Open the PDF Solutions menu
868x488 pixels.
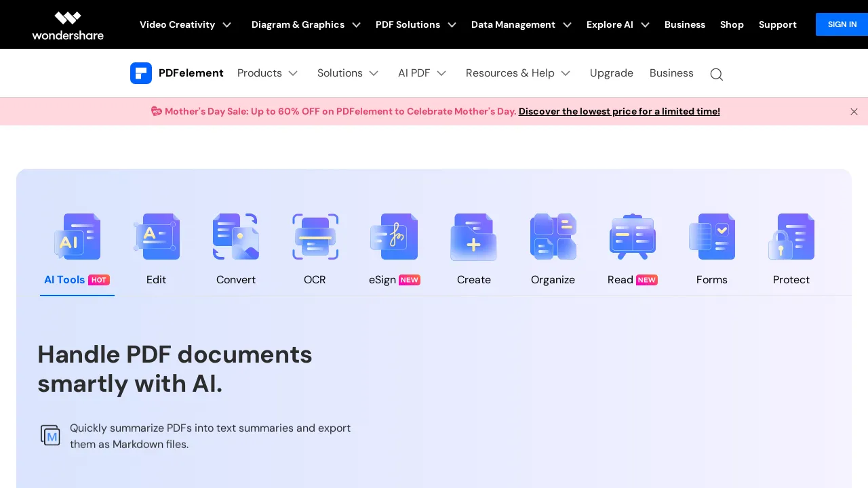(x=408, y=24)
